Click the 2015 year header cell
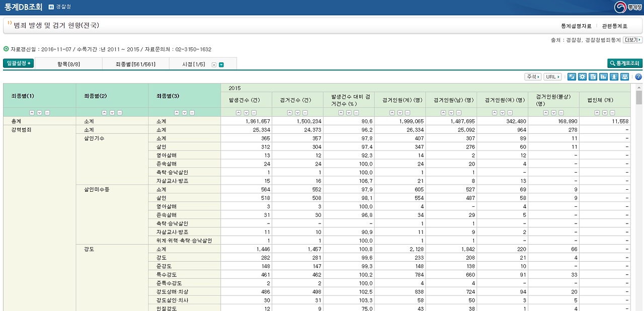 pyautogui.click(x=425, y=88)
